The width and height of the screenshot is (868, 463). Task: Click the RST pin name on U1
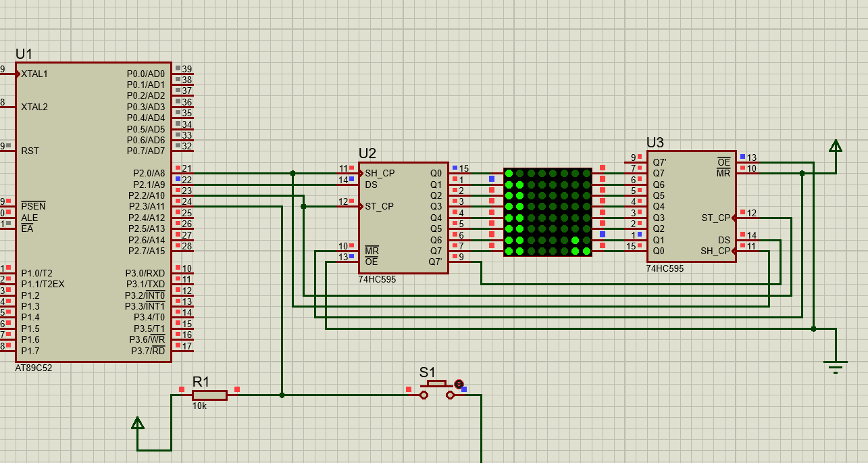(x=30, y=151)
